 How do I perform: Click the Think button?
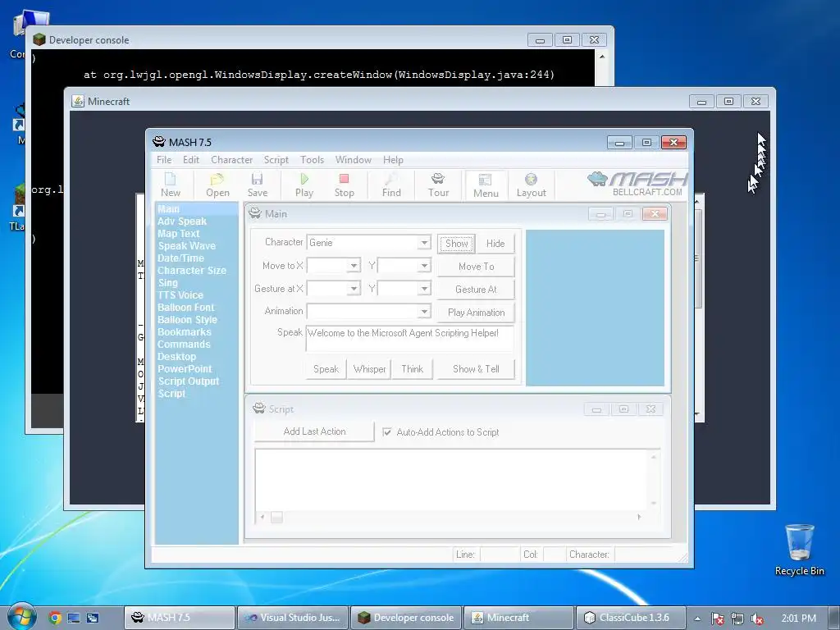point(412,368)
